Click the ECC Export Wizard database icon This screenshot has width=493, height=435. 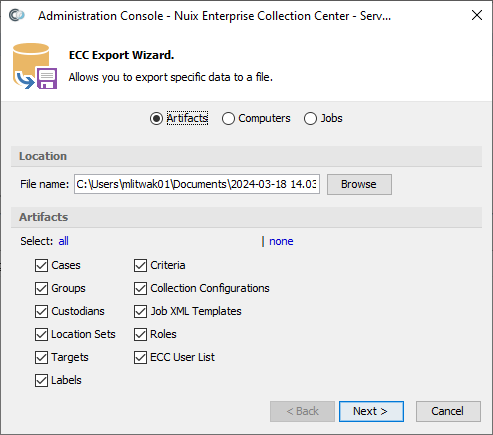coord(35,66)
